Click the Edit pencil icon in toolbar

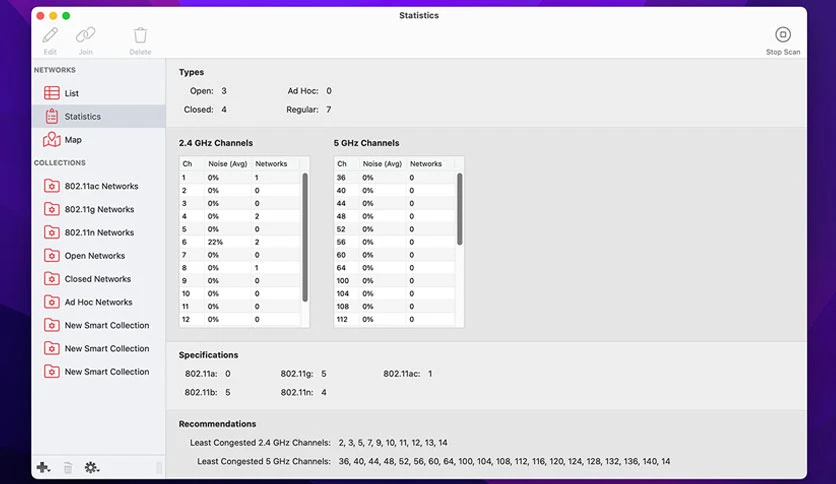pyautogui.click(x=50, y=35)
